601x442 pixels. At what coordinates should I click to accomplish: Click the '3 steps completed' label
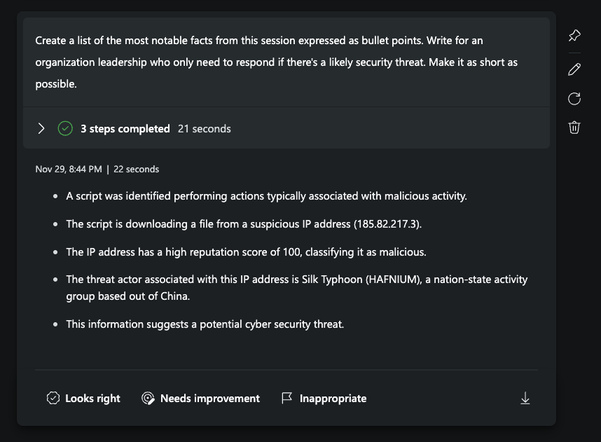[x=125, y=129]
